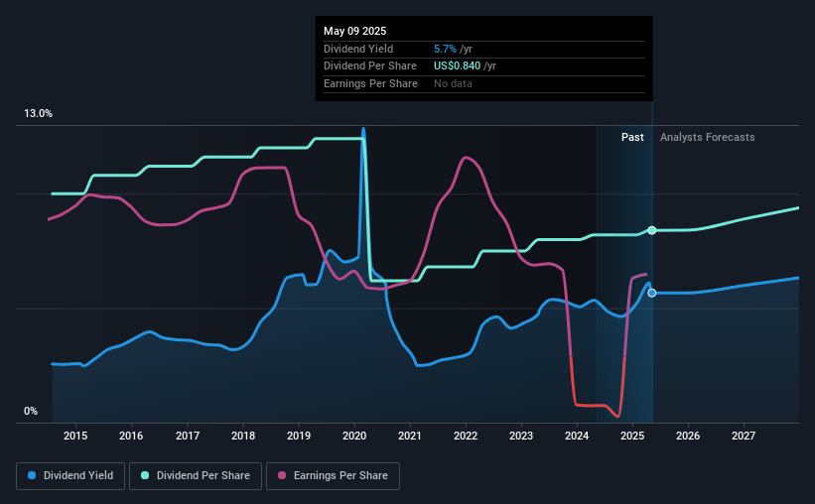
Task: Click the 'Analysts Forecasts' label
Action: 708,137
